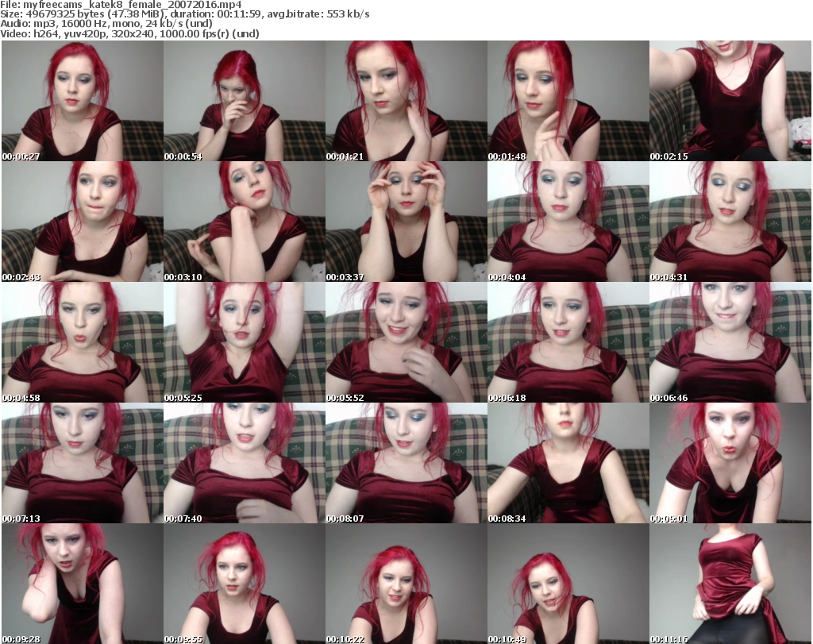Click the file name line starting 'File:'

121,5
